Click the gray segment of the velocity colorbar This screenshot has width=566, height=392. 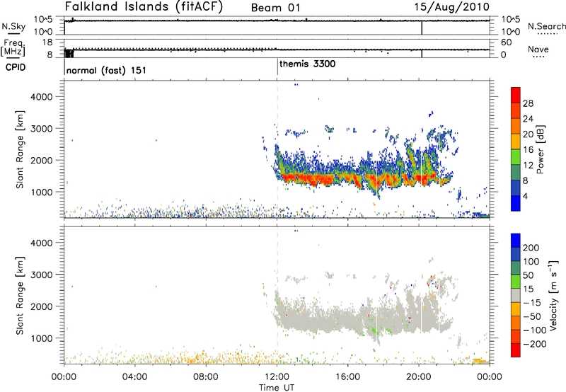tap(516, 295)
